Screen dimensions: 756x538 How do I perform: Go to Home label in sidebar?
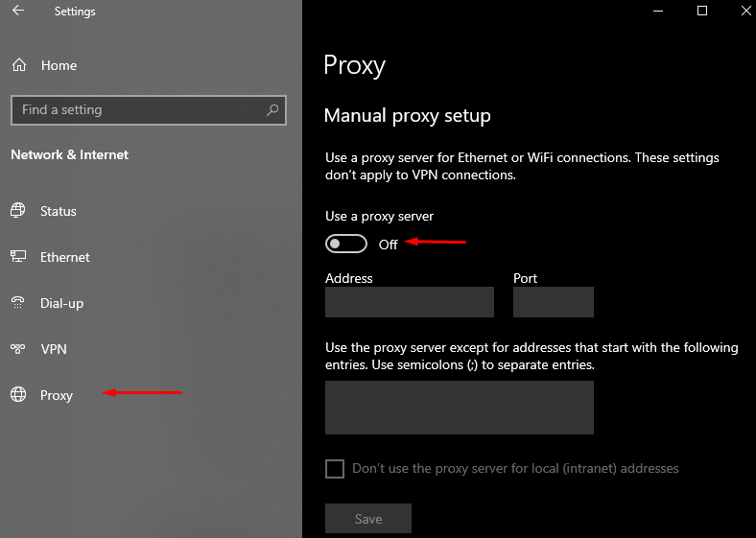(59, 65)
